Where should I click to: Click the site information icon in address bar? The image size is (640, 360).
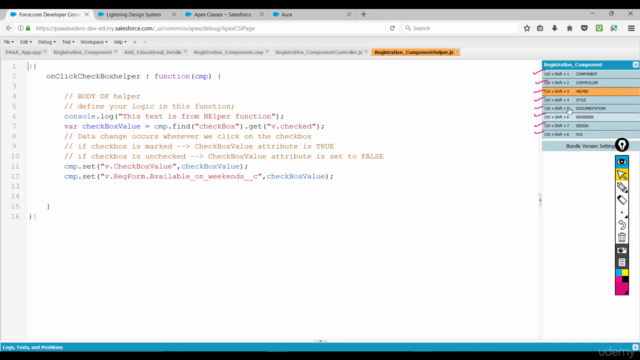point(20,28)
